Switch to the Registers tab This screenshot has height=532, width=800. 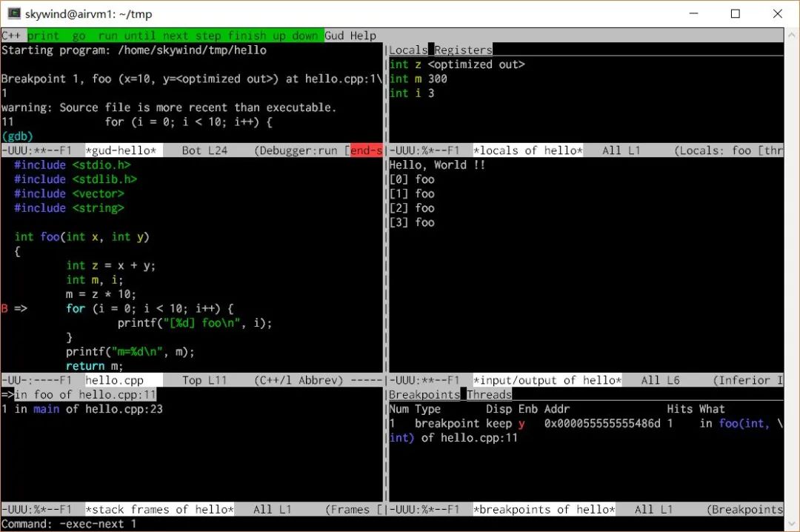point(463,50)
